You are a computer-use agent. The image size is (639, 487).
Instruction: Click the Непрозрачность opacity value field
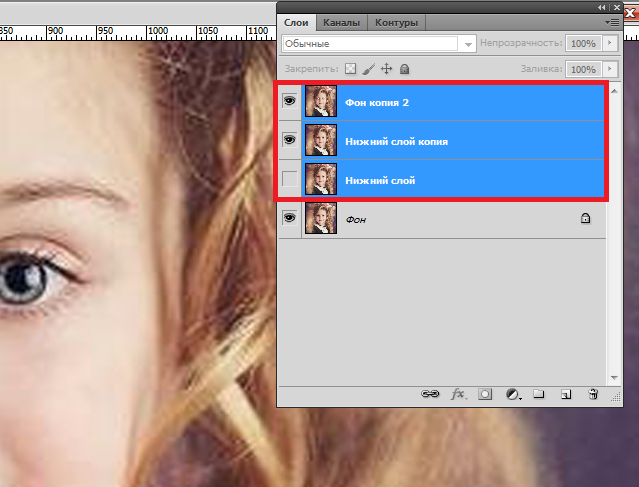click(583, 43)
